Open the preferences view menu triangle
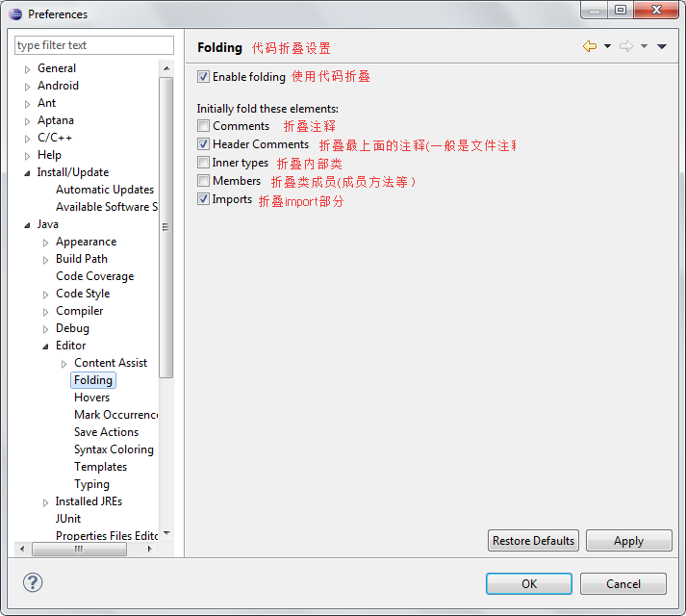Image resolution: width=686 pixels, height=616 pixels. coord(662,46)
